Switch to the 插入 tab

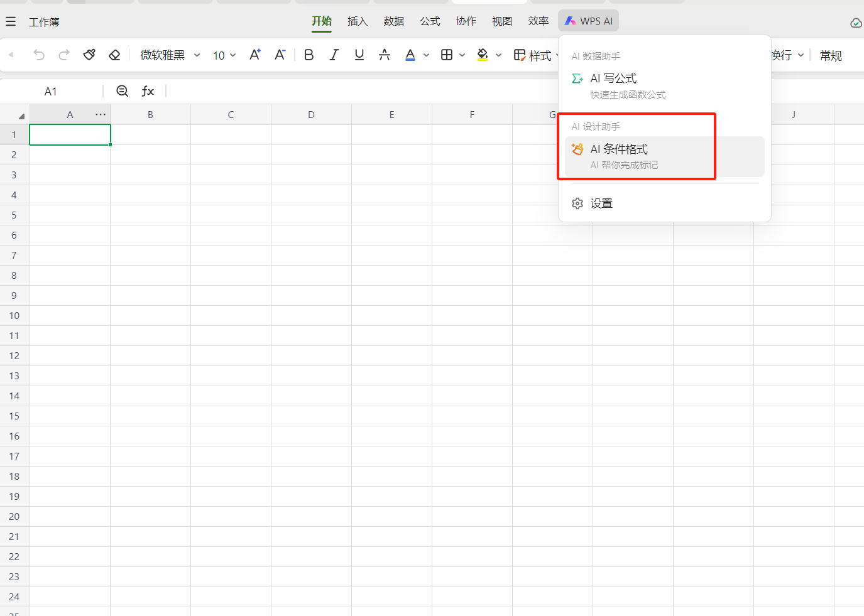(x=358, y=21)
